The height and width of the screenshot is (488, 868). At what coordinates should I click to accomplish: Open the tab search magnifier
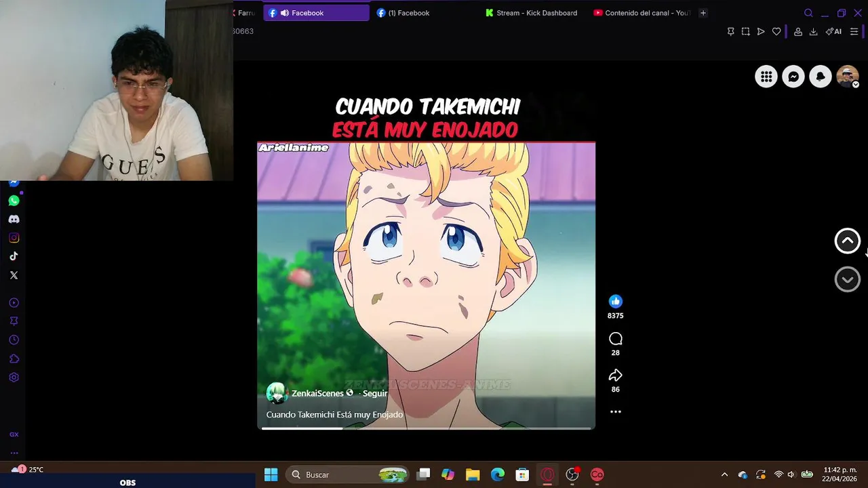click(808, 13)
